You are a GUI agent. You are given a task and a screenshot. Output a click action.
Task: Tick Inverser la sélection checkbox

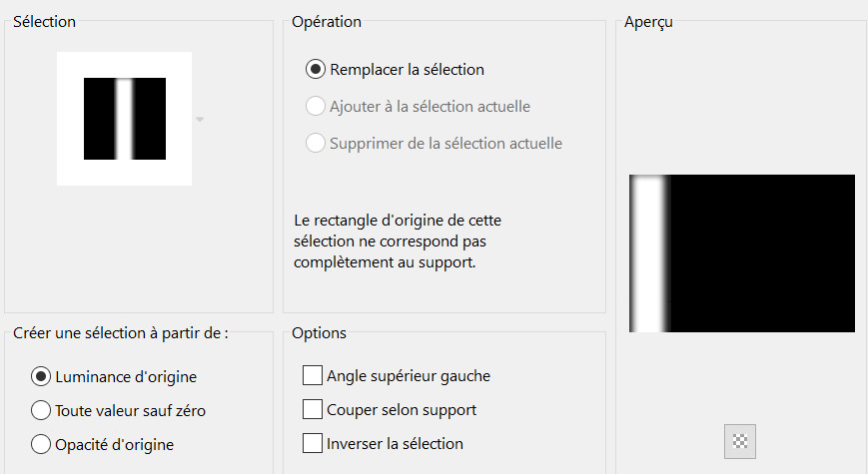point(313,443)
